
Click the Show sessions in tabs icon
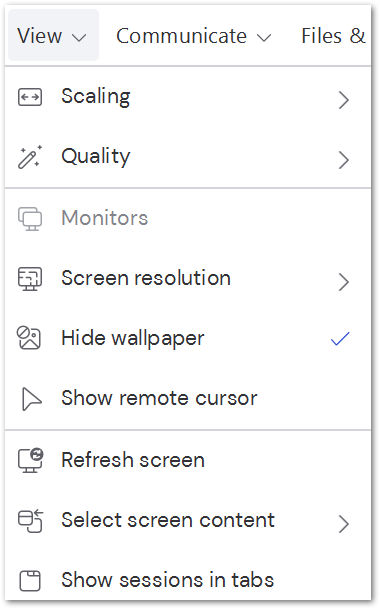[x=30, y=581]
